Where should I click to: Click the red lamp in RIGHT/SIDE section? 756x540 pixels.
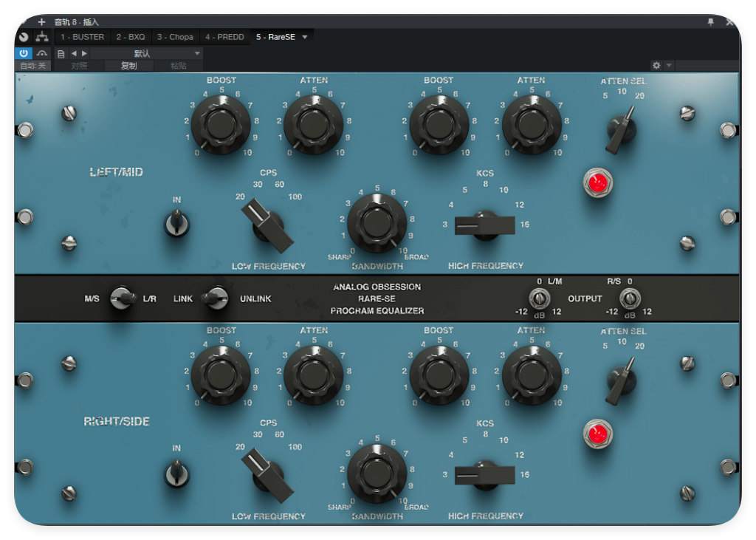pos(598,434)
